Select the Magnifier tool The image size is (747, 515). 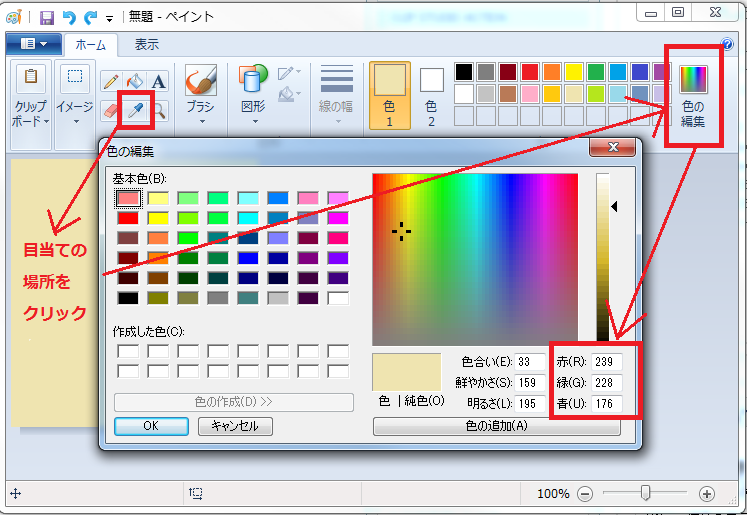159,109
